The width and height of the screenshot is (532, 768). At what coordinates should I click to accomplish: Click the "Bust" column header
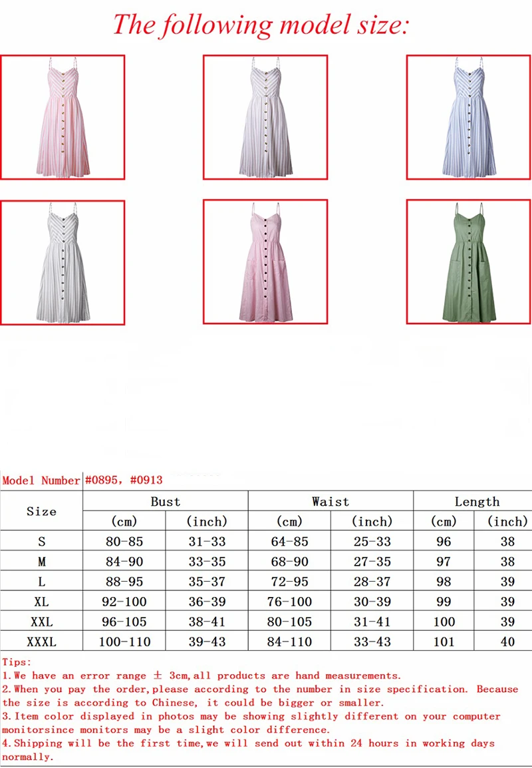(x=166, y=502)
